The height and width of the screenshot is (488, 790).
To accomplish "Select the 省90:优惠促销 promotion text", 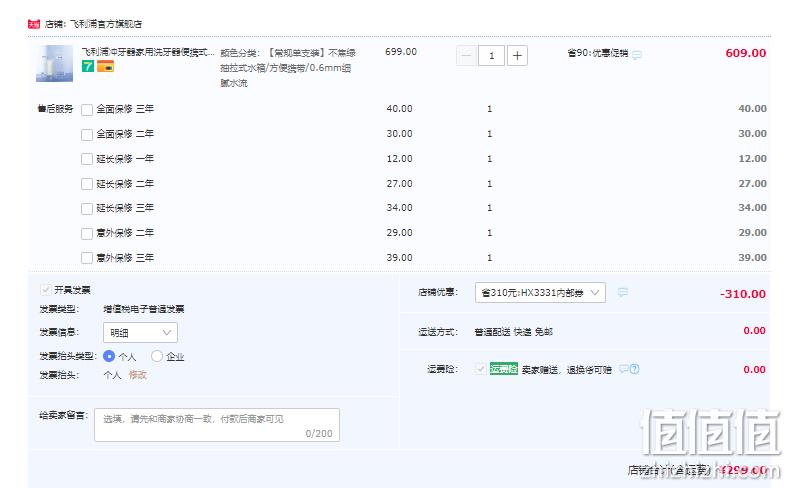I will [x=598, y=53].
